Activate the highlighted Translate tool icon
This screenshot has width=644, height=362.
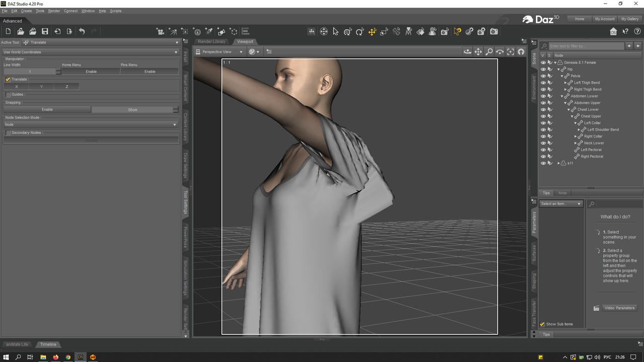tap(372, 32)
